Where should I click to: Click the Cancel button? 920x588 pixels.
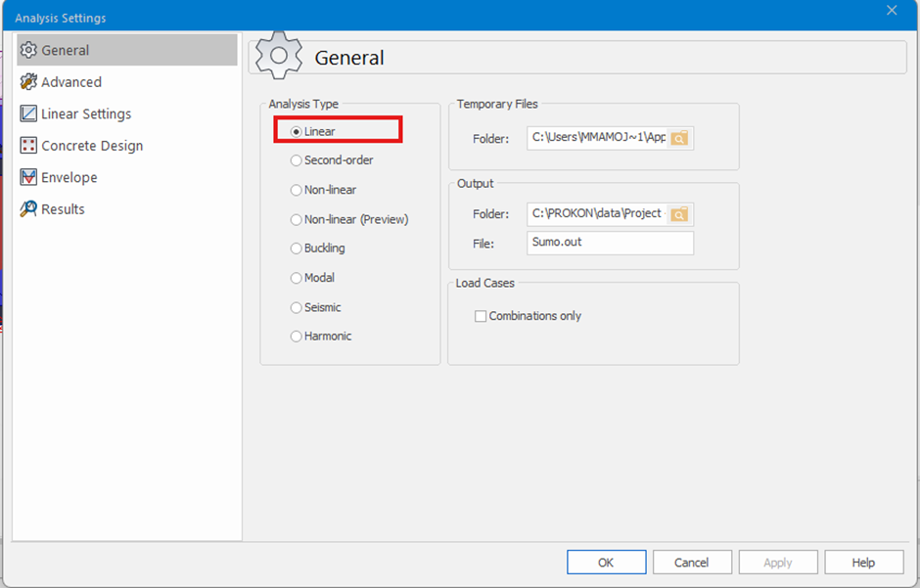tap(692, 563)
